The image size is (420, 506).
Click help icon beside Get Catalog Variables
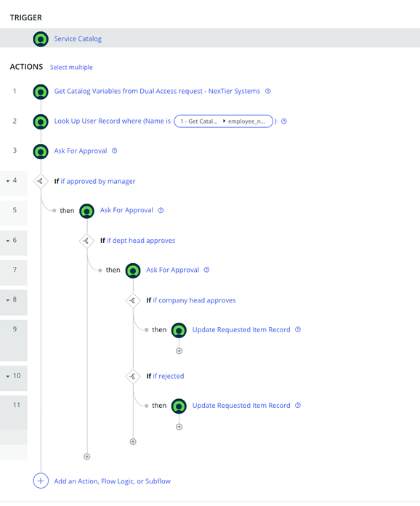[x=267, y=91]
